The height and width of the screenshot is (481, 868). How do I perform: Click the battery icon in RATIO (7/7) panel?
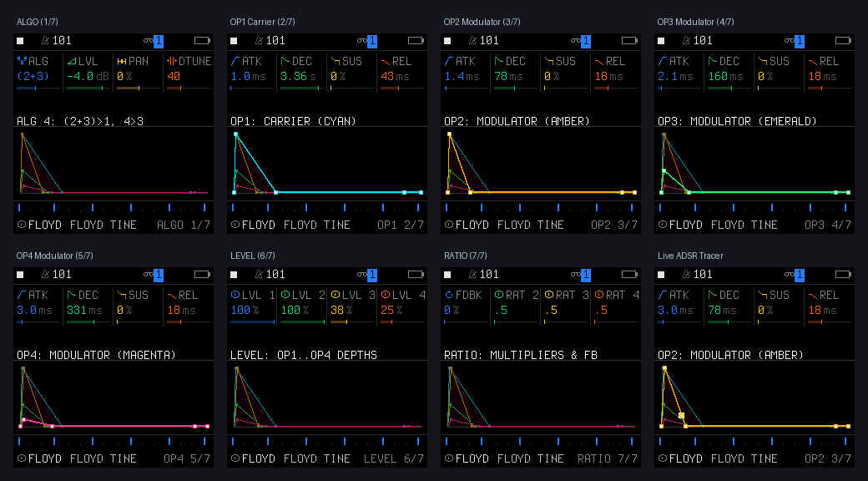pyautogui.click(x=629, y=274)
